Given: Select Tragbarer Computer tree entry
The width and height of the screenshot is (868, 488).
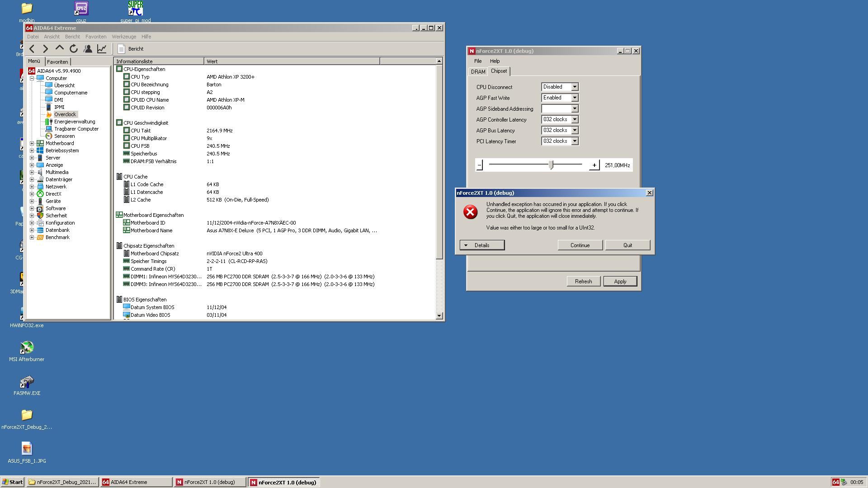Looking at the screenshot, I should [76, 129].
